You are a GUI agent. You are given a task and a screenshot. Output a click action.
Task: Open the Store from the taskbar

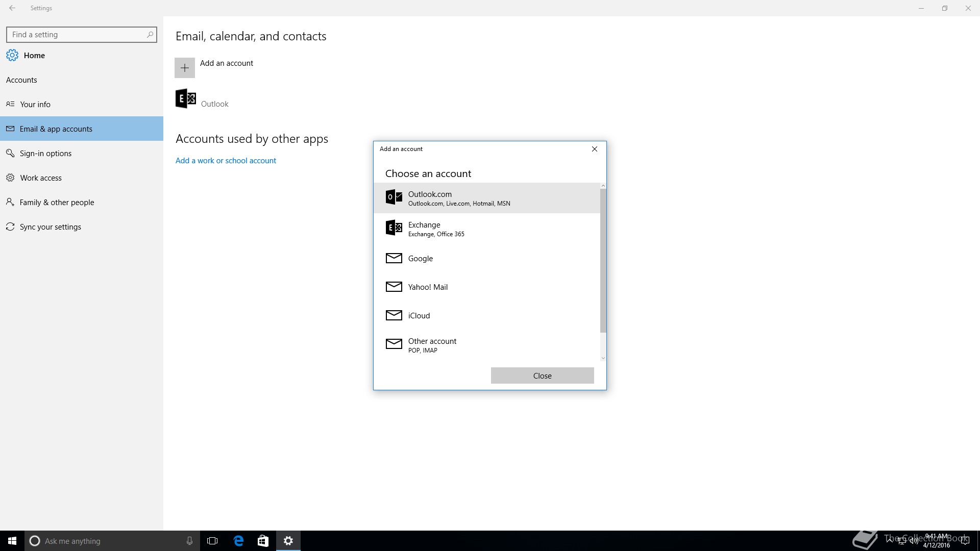coord(263,541)
